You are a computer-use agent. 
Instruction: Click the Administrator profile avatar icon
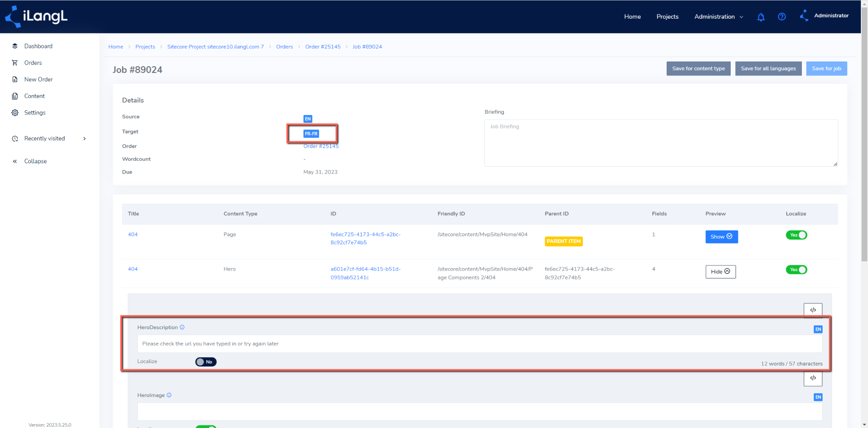804,16
